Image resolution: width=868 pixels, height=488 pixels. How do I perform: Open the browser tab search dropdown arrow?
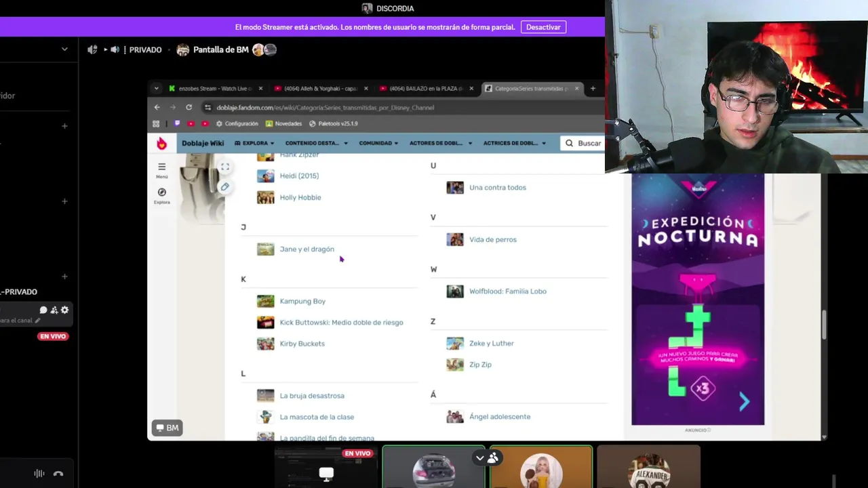[x=157, y=88]
